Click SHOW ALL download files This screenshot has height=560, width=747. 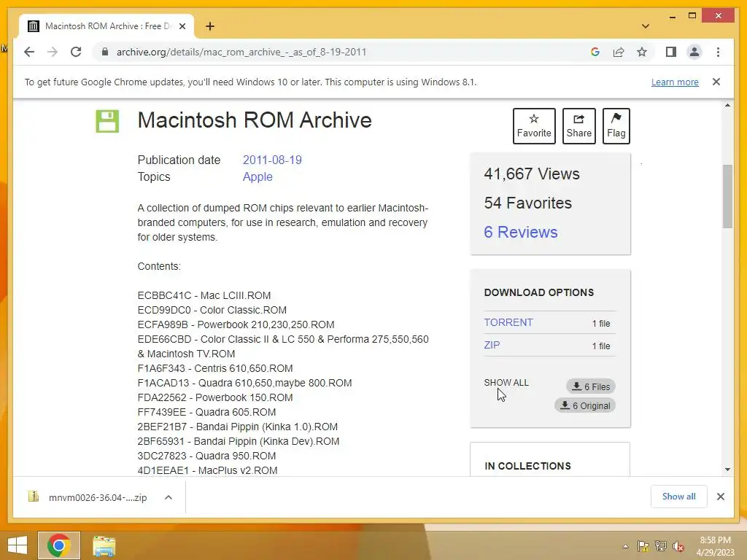pyautogui.click(x=506, y=382)
